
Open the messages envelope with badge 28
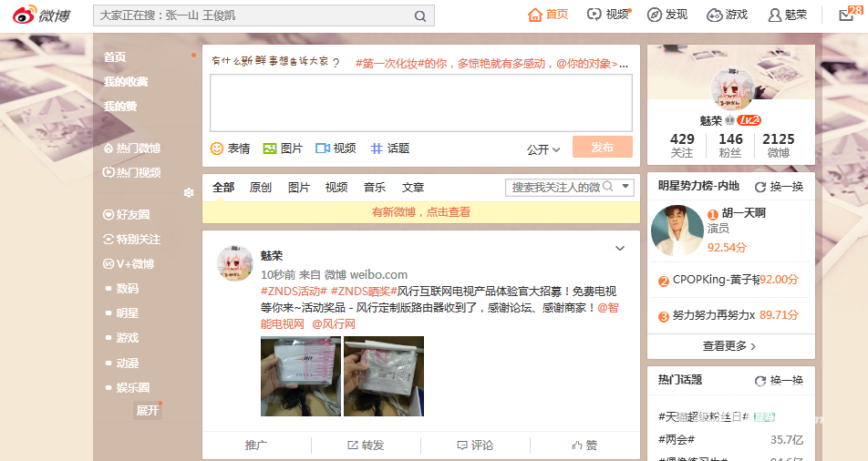tap(849, 14)
